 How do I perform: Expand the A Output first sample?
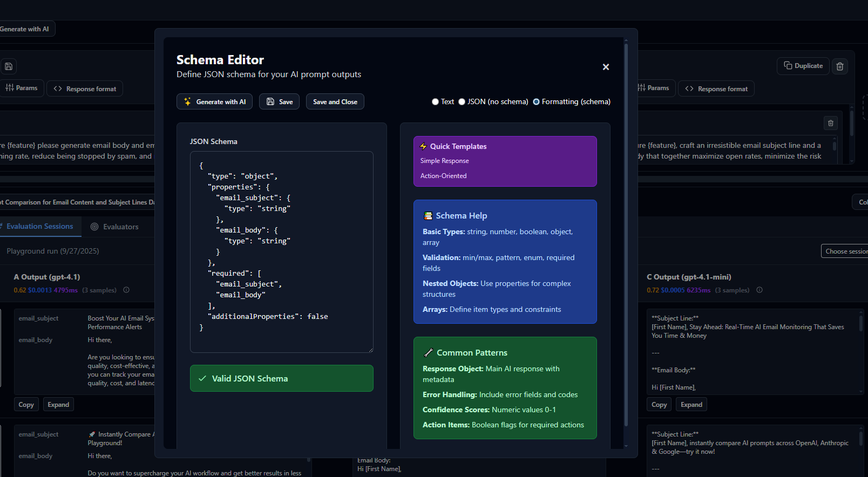[x=58, y=405]
